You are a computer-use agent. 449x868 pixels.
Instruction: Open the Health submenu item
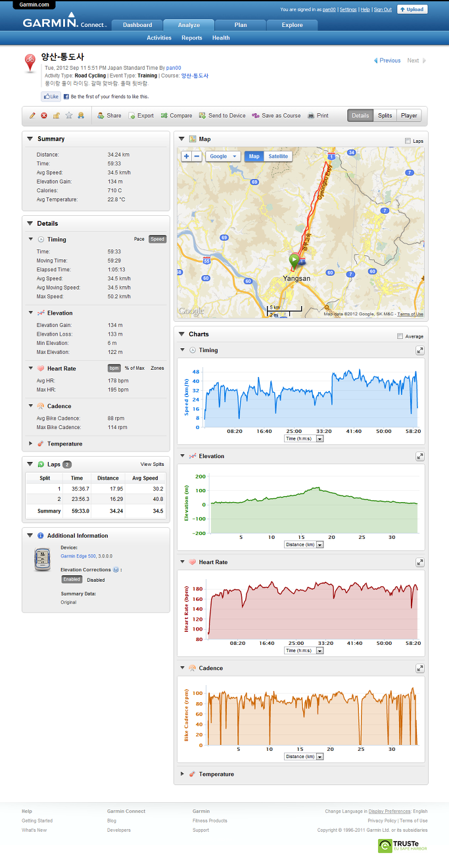(x=221, y=38)
